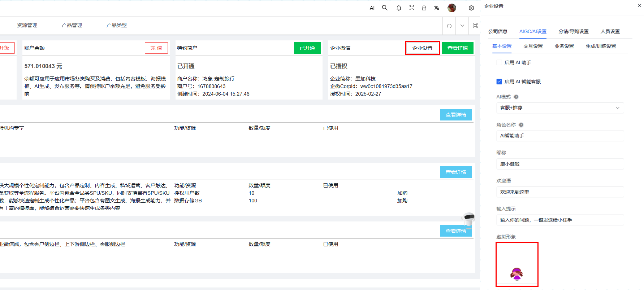This screenshot has width=644, height=290.
Task: Click the AI icon in top toolbar
Action: [x=372, y=8]
